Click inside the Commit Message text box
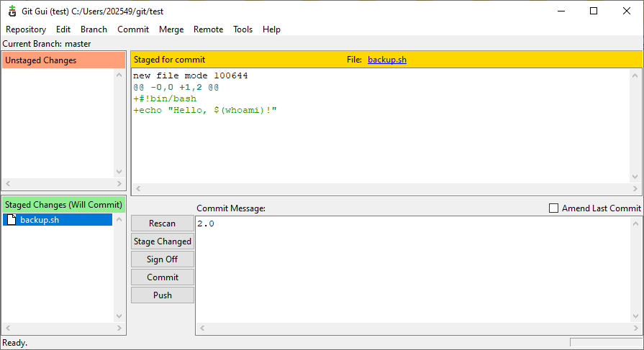Viewport: 644px width, 350px height. [413, 270]
